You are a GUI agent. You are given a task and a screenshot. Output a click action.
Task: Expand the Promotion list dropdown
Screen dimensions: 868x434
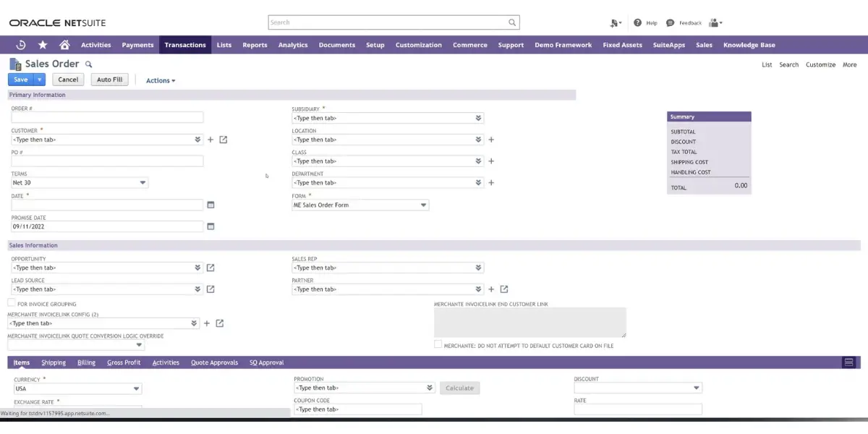coord(430,388)
